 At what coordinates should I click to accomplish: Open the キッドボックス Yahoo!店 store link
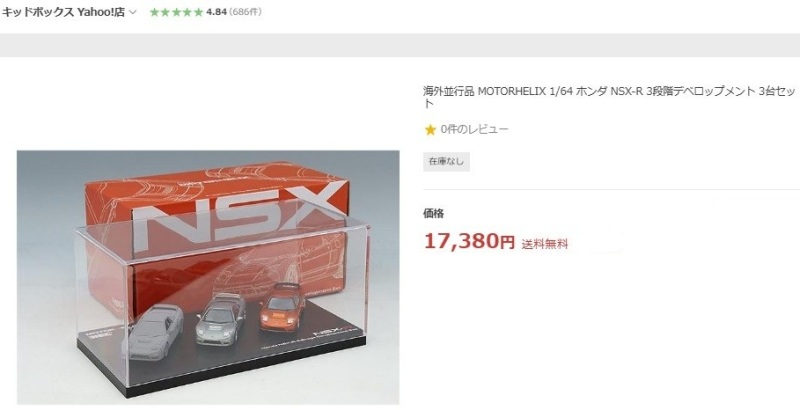click(63, 12)
